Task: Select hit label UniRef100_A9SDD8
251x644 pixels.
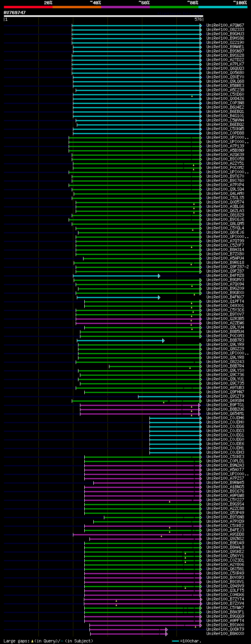Action: coord(225,535)
